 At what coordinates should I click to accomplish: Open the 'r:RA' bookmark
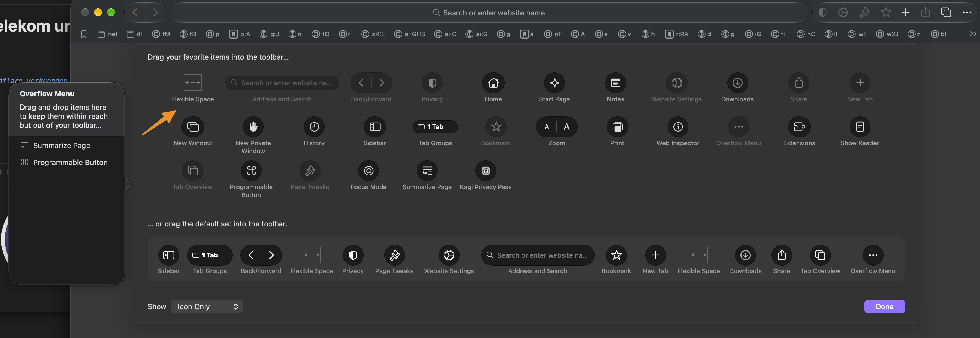click(677, 34)
